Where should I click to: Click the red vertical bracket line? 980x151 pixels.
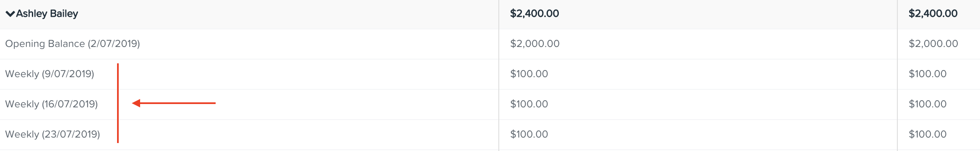(x=118, y=103)
